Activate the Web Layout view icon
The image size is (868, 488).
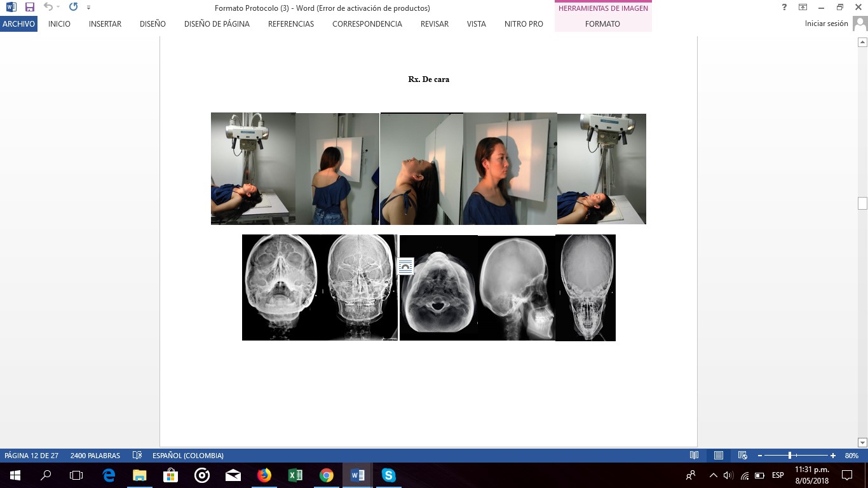tap(742, 455)
